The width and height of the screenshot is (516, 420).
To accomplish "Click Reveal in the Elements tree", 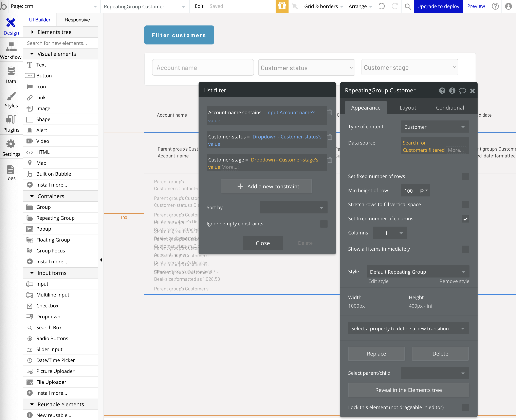I will [408, 390].
